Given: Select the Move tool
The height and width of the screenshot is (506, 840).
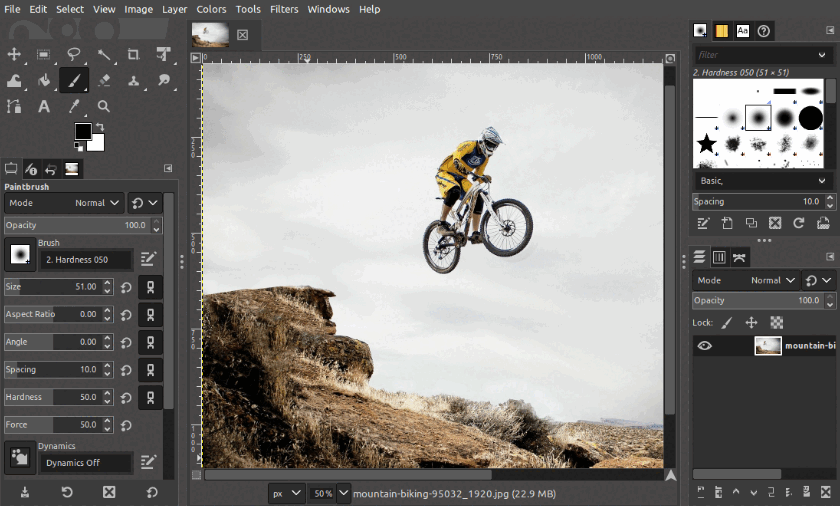Looking at the screenshot, I should 14,54.
